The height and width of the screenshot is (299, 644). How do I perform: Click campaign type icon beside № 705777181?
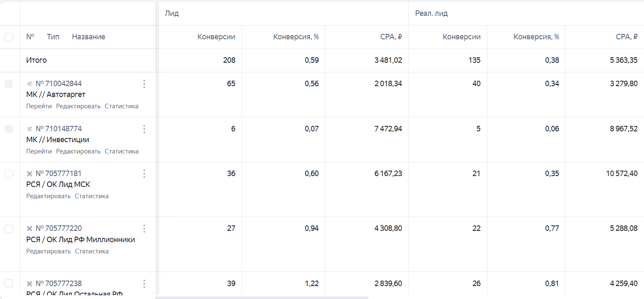[29, 174]
